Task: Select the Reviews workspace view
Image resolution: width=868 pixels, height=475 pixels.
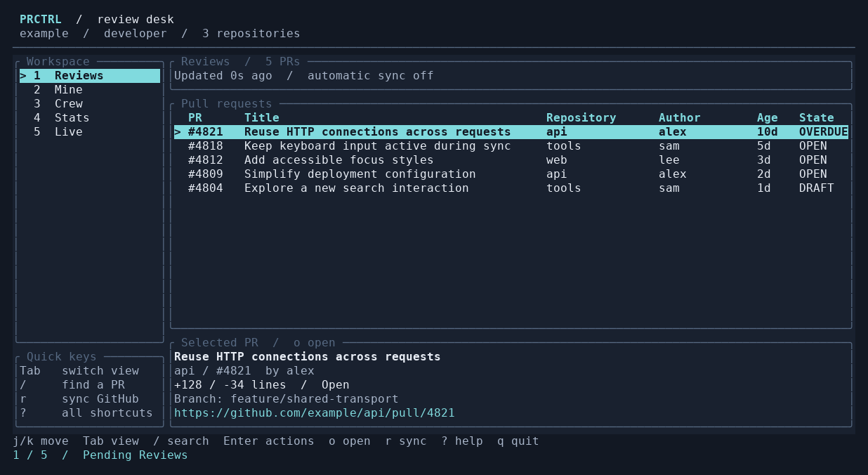Action: coord(90,76)
